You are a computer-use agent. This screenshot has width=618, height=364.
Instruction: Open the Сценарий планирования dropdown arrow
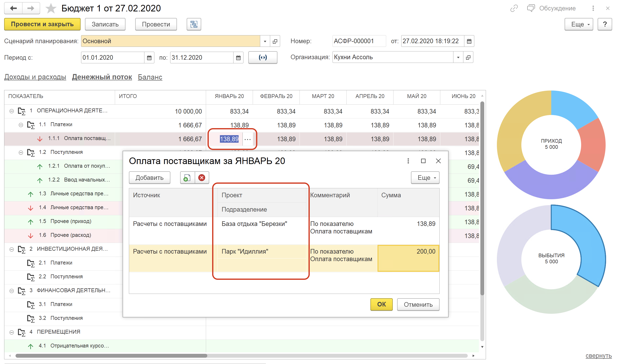coord(265,41)
